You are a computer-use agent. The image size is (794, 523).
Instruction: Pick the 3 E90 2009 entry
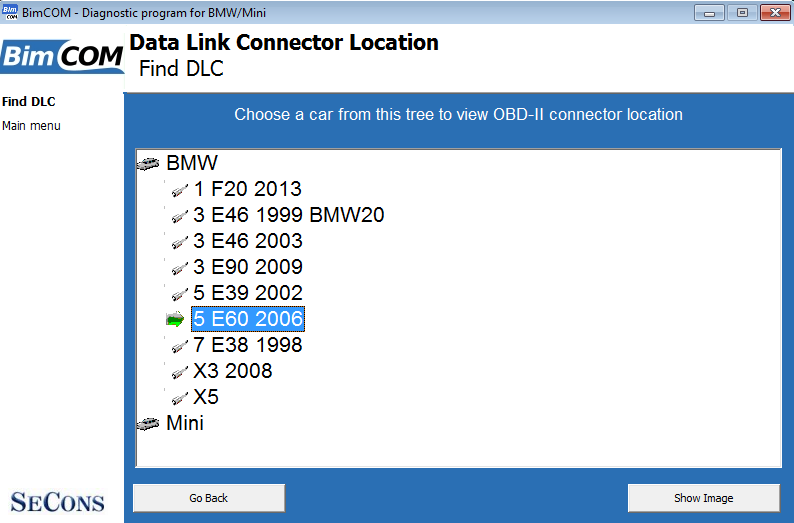pos(248,267)
